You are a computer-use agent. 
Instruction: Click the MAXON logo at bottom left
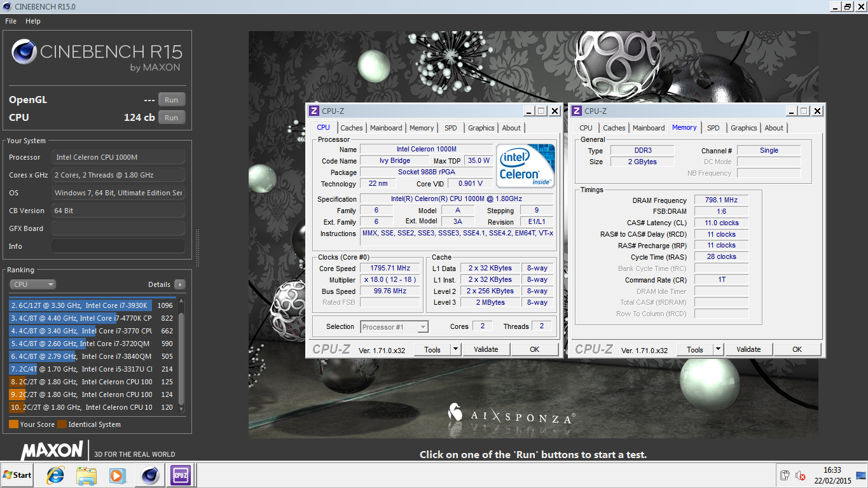(53, 450)
